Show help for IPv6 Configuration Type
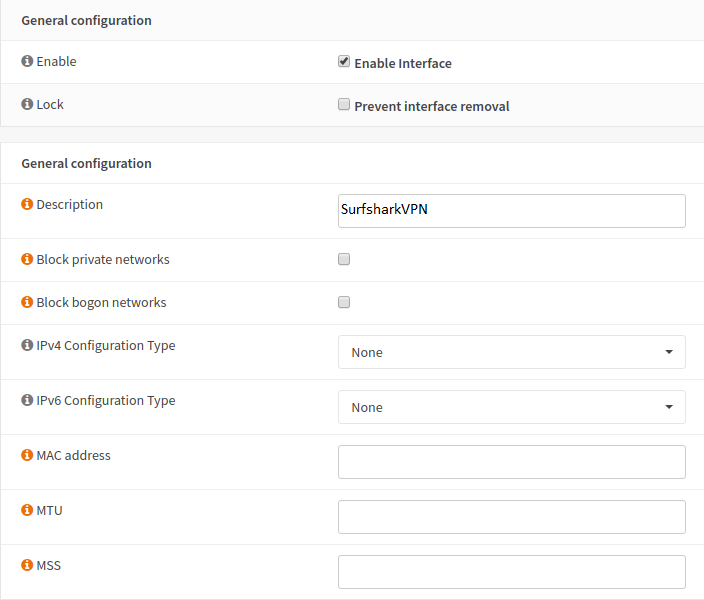This screenshot has width=704, height=600. click(x=27, y=401)
